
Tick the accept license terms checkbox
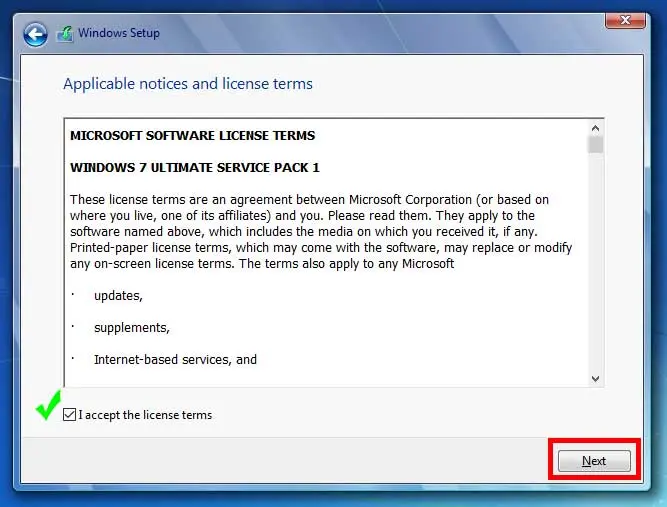tap(69, 415)
